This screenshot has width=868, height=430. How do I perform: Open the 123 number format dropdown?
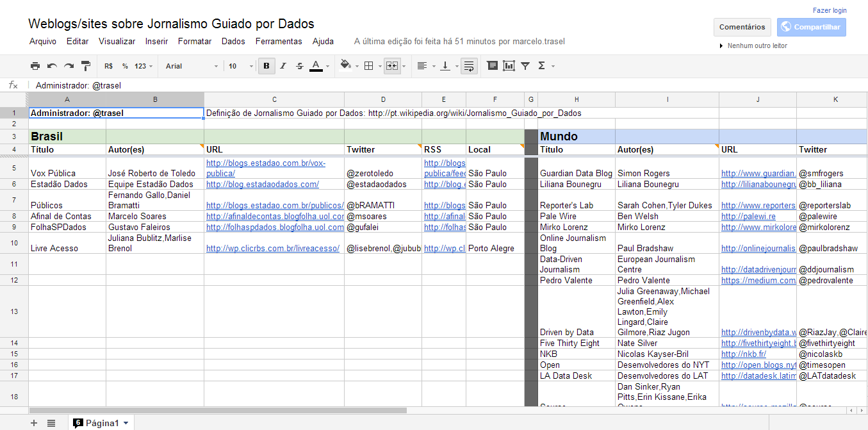[143, 66]
